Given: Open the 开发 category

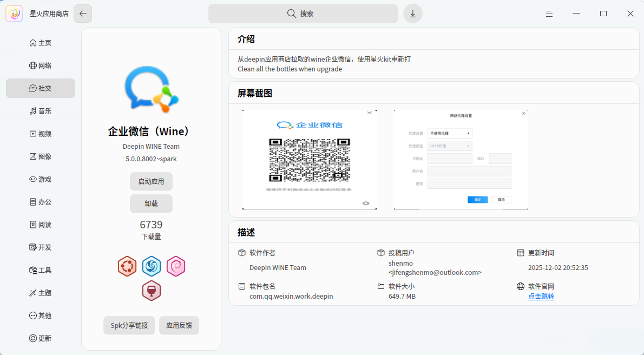Looking at the screenshot, I should click(x=41, y=247).
